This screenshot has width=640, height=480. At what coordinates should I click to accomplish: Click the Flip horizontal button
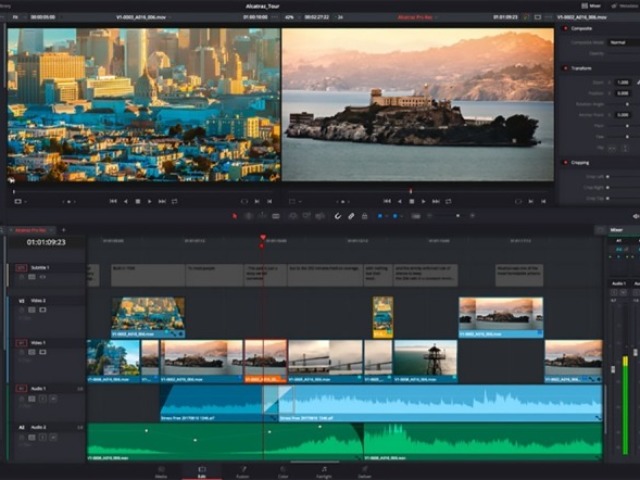point(612,149)
